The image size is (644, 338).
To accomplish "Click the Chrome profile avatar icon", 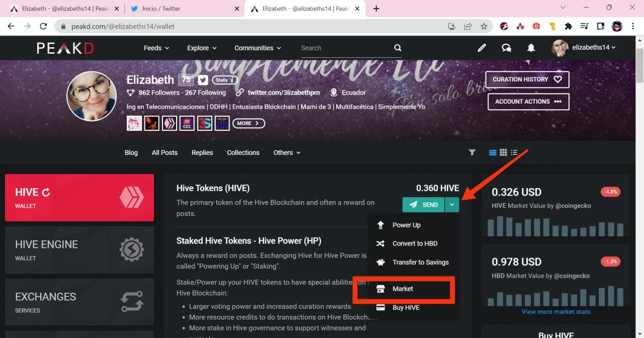I will 617,26.
